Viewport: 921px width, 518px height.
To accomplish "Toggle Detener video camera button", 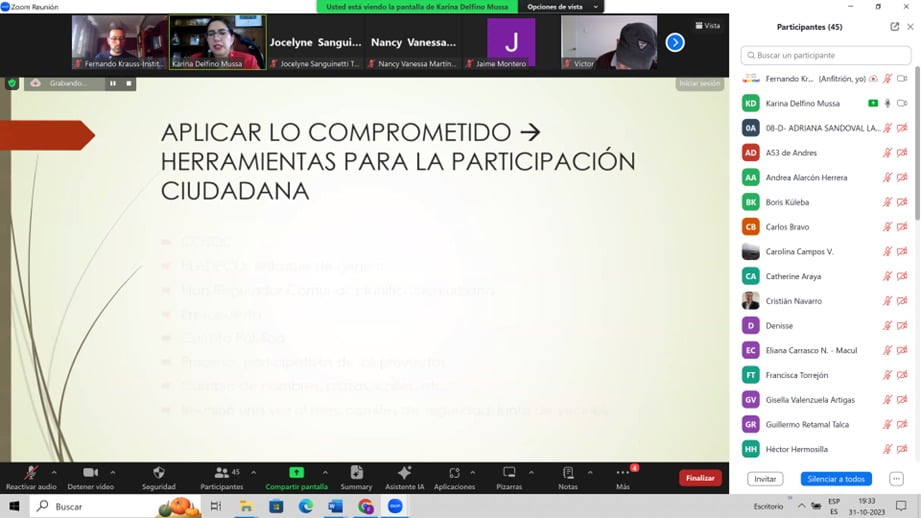I will click(90, 473).
